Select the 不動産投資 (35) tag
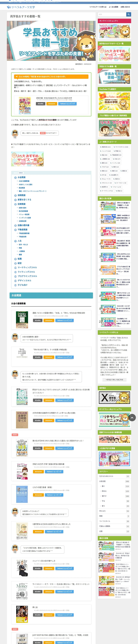The height and width of the screenshot is (644, 138). [116, 155]
